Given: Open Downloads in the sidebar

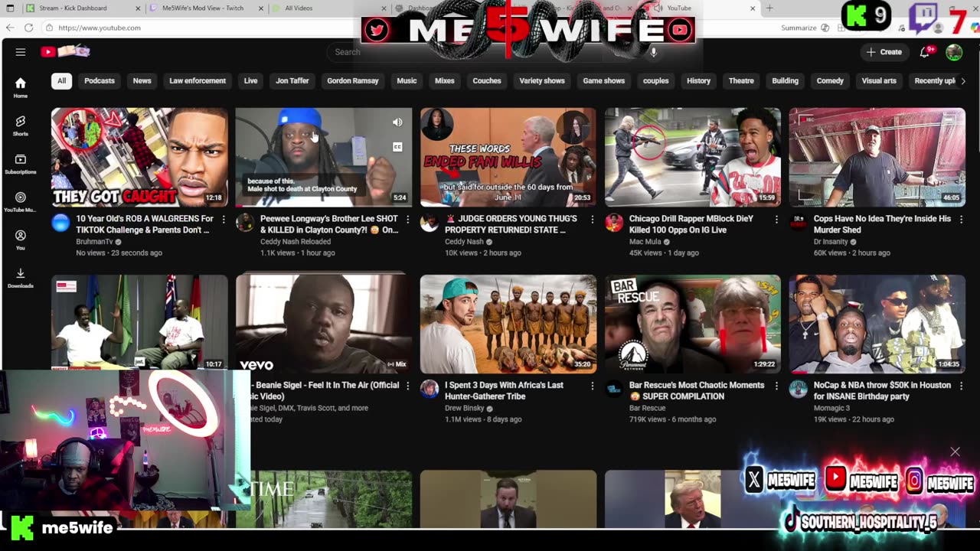Looking at the screenshot, I should [x=21, y=279].
